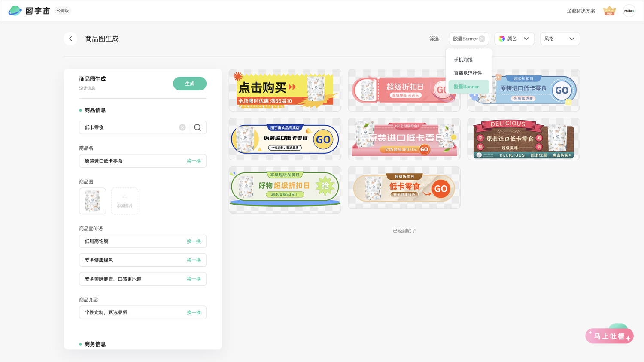The width and height of the screenshot is (644, 362).
Task: Select the pink 全场最高减100元 banner
Action: 404,139
